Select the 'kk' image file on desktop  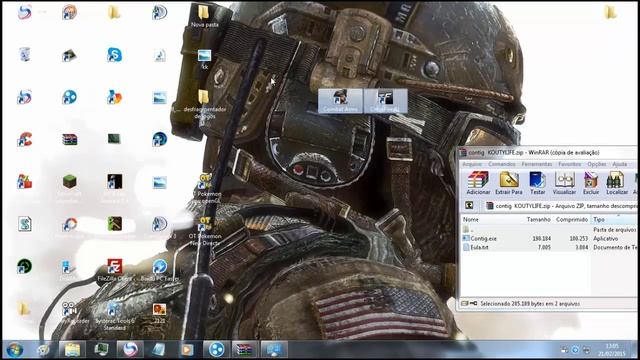(x=204, y=59)
